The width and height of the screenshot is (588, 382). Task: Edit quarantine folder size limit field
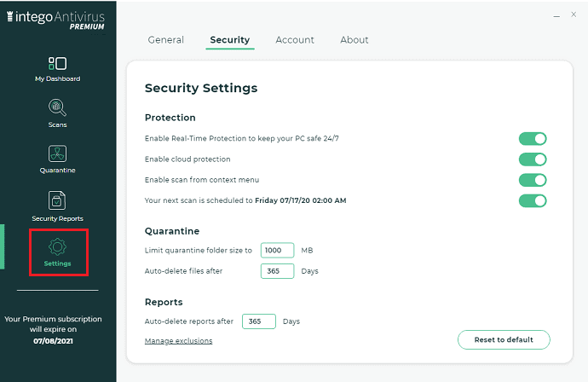pyautogui.click(x=277, y=251)
